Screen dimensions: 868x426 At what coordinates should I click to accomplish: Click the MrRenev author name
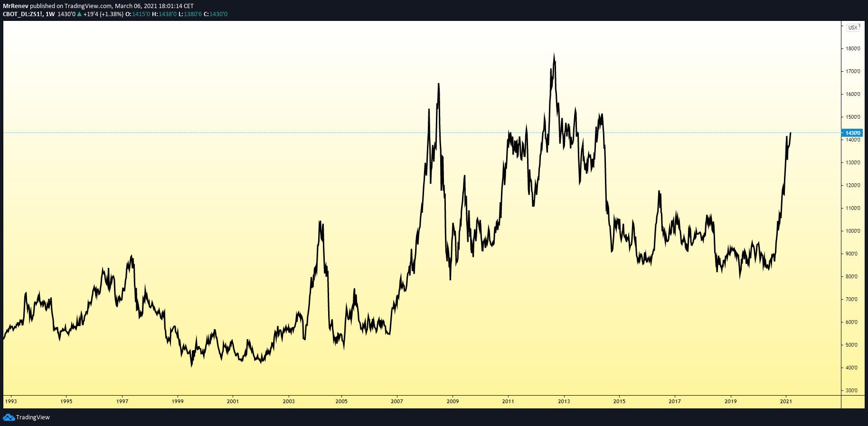pos(16,6)
